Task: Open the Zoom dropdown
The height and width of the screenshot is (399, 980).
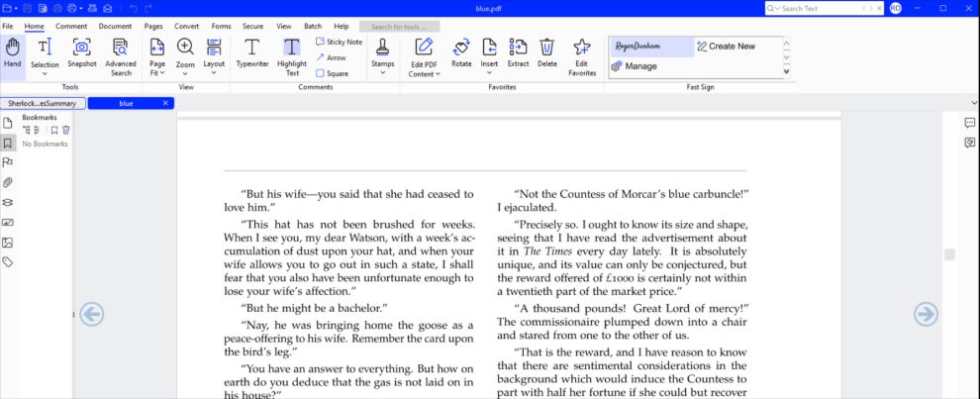Action: (185, 74)
